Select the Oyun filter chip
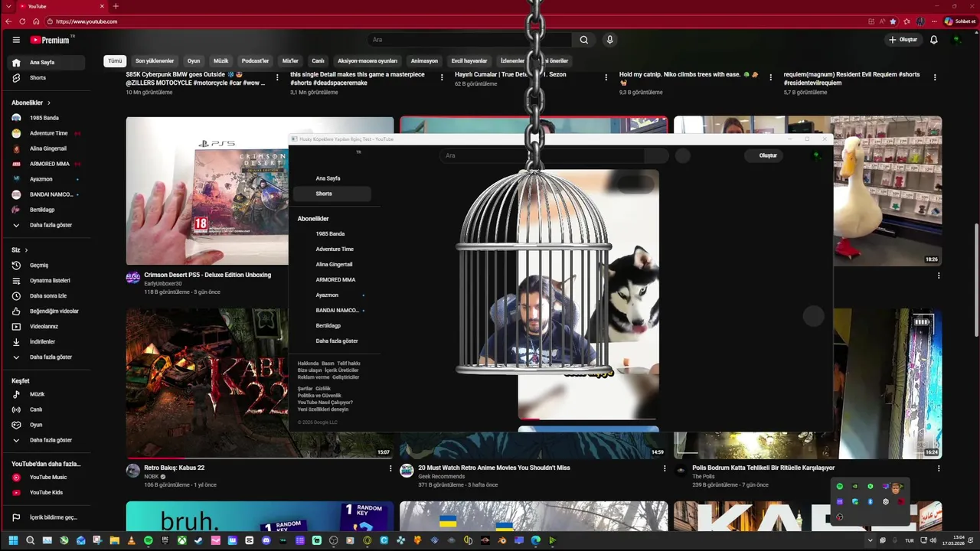Viewport: 980px width, 551px height. [194, 61]
